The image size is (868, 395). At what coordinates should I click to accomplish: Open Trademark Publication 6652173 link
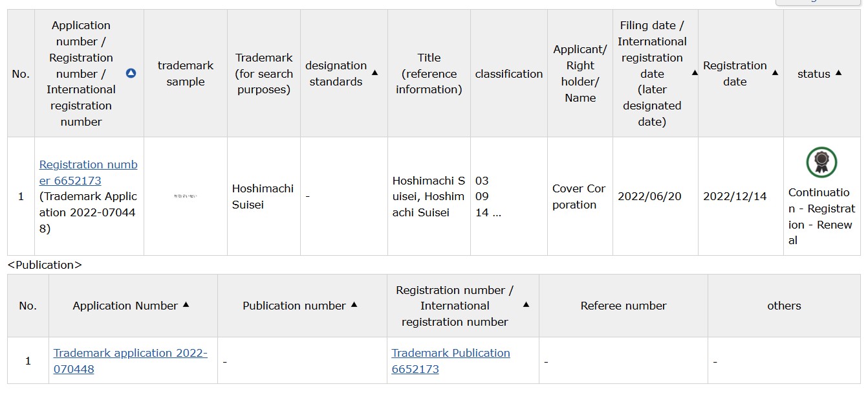pyautogui.click(x=451, y=361)
